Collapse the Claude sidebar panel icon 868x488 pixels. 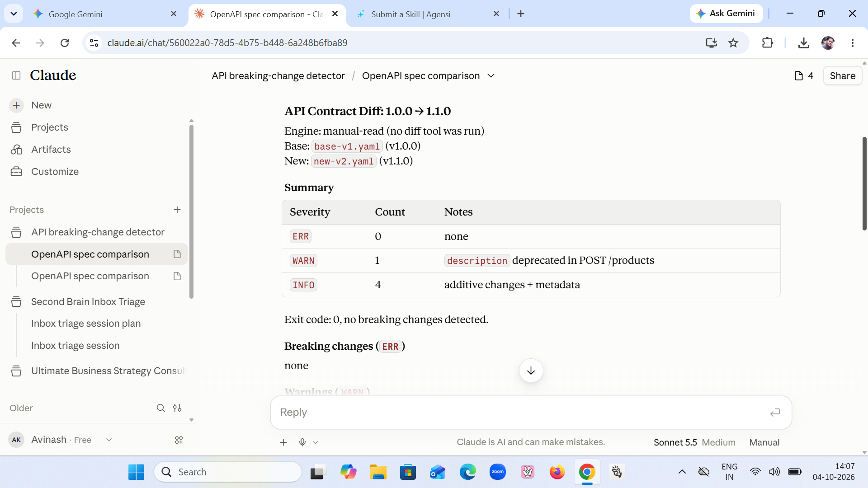coord(16,75)
